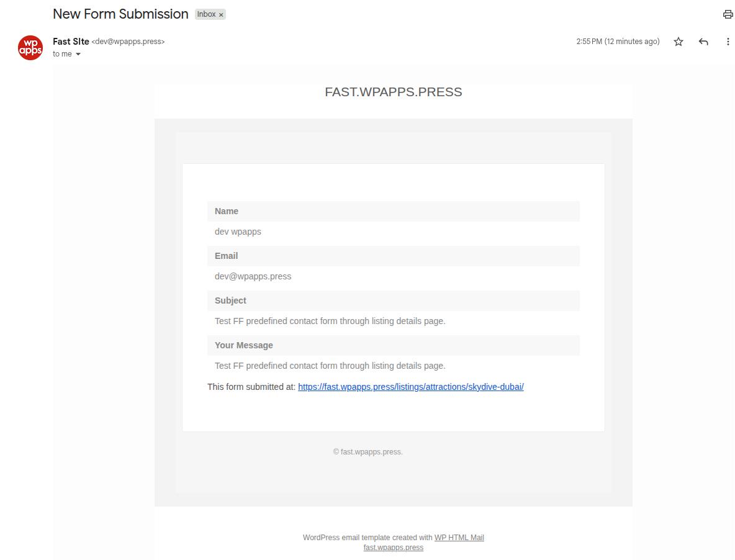This screenshot has width=735, height=560.
Task: Click the Email field value in the form
Action: click(x=253, y=276)
